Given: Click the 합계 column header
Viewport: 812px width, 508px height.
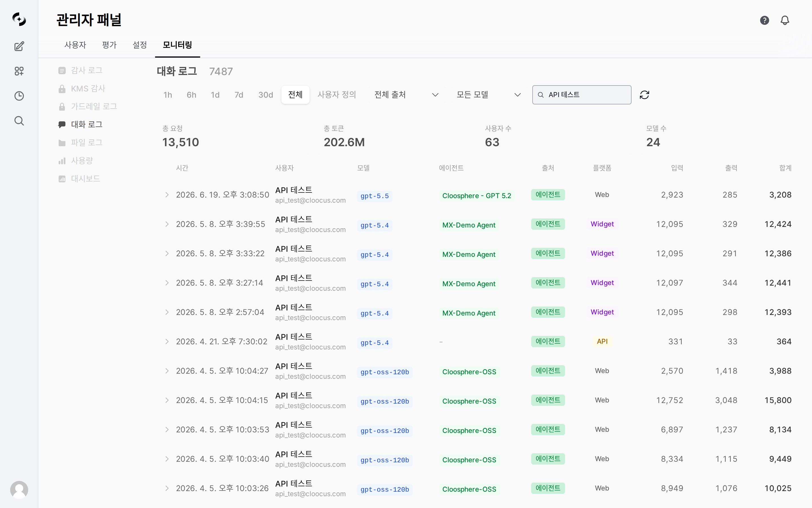Looking at the screenshot, I should point(785,168).
